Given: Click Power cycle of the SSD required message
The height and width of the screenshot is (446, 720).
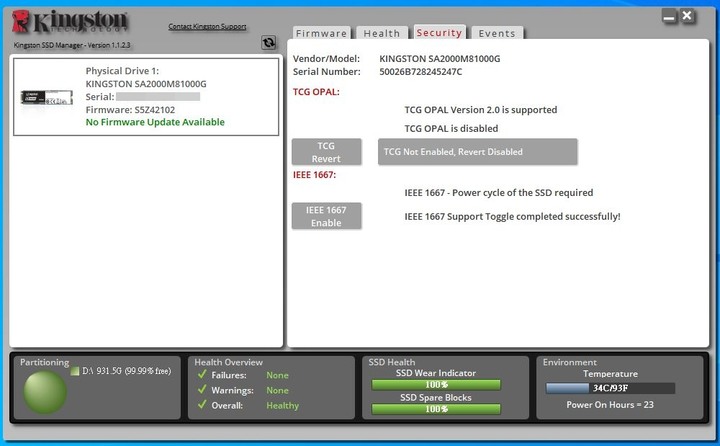Looking at the screenshot, I should click(x=499, y=193).
